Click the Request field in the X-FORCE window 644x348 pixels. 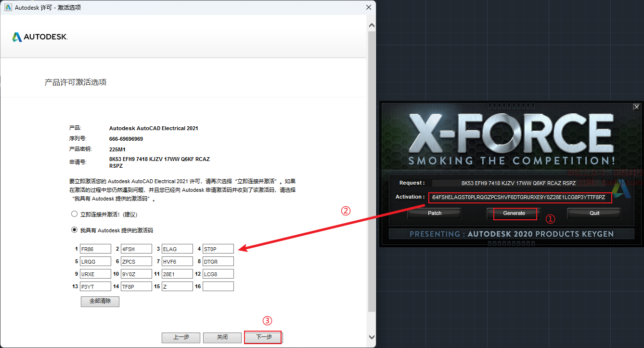(x=518, y=183)
